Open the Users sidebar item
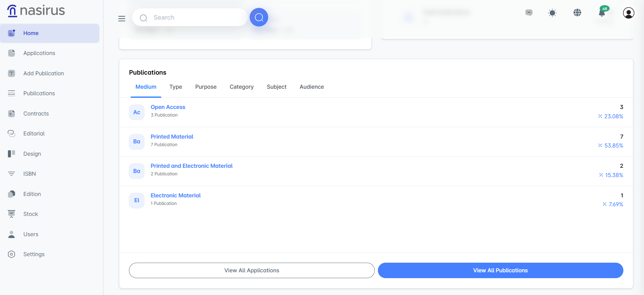Viewport: 644px width, 295px height. [x=31, y=234]
